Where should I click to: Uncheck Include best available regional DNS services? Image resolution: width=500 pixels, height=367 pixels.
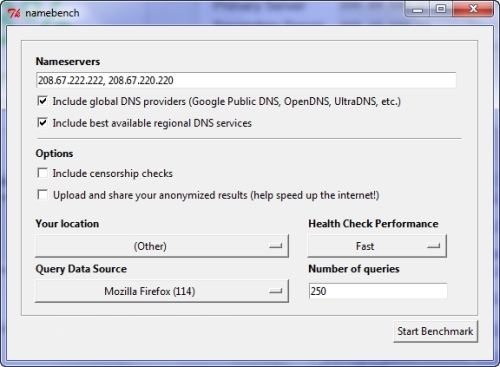coord(43,123)
